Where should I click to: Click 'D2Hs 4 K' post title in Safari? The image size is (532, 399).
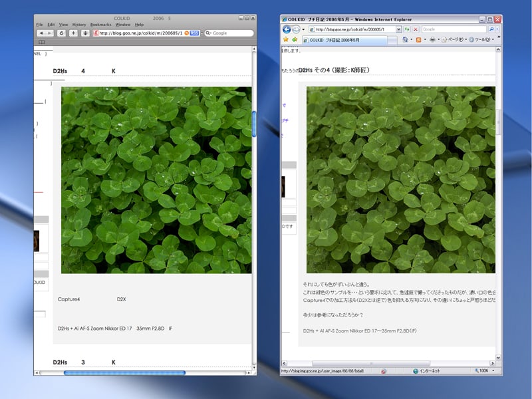coord(84,71)
